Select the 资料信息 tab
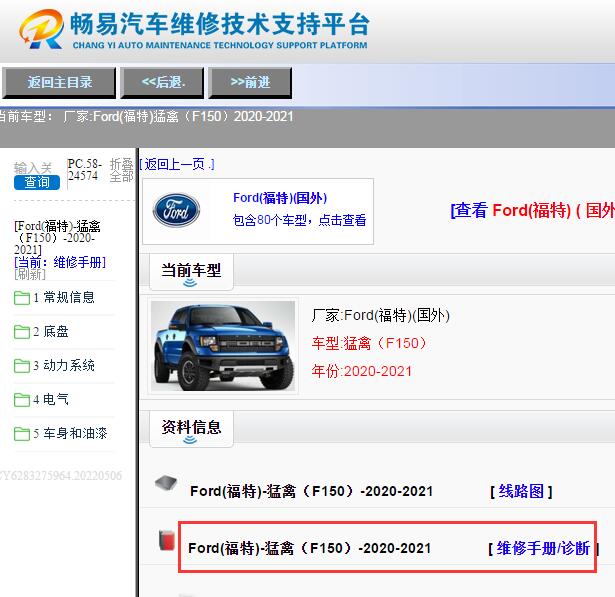Screen dimensions: 615x597 (x=191, y=428)
